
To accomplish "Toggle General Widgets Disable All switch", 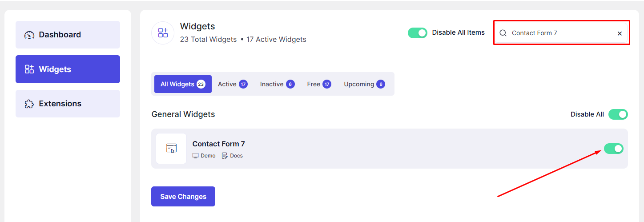I will [x=618, y=114].
